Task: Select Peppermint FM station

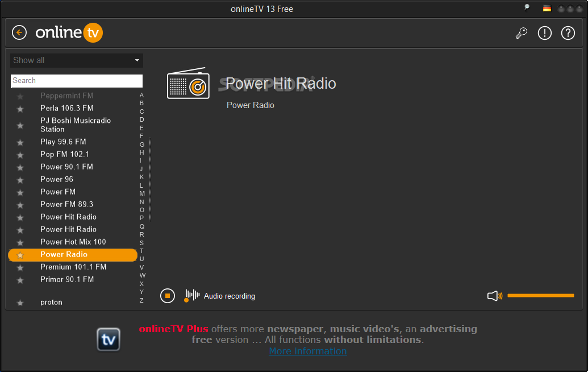Action: 66,96
